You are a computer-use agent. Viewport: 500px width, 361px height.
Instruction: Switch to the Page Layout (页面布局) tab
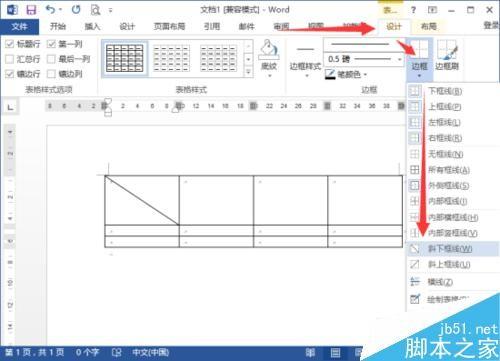pos(169,26)
